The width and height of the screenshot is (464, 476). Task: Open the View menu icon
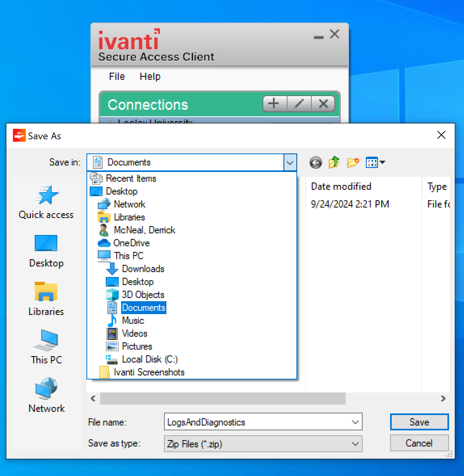375,162
